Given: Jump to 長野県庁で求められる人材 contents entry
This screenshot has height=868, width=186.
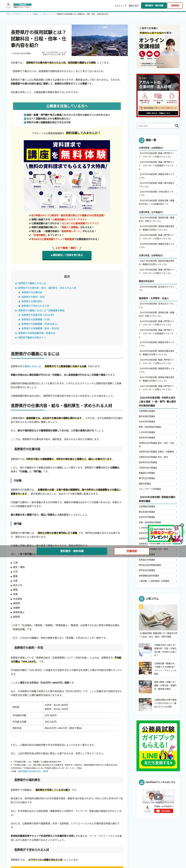Looking at the screenshot, I should pos(35,306).
